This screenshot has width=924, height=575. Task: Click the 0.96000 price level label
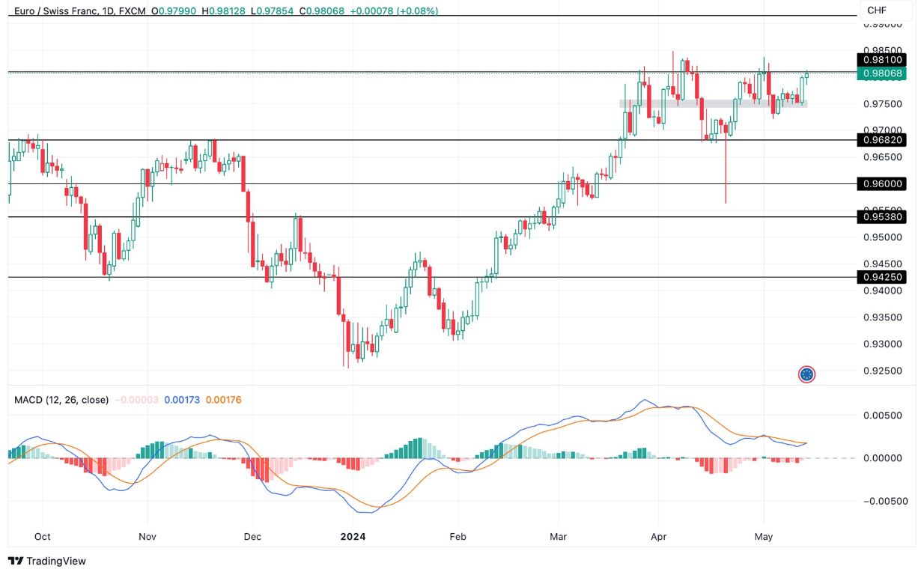pyautogui.click(x=881, y=183)
